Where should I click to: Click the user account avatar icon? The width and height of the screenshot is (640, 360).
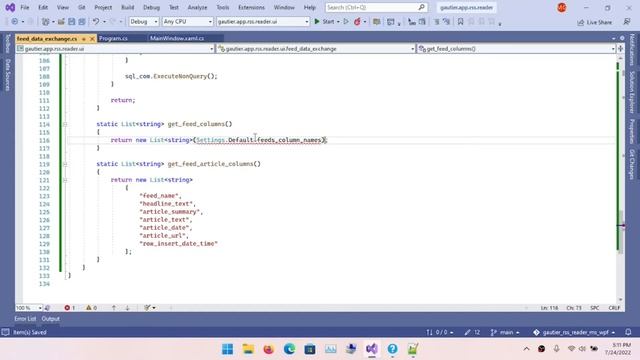tap(562, 7)
